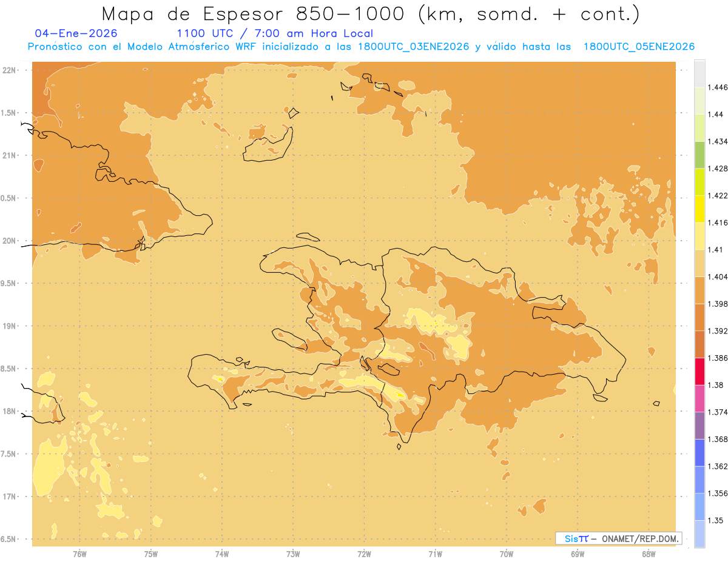The height and width of the screenshot is (562, 728).
Task: Click the '22N' latitude label
Action: coord(10,70)
